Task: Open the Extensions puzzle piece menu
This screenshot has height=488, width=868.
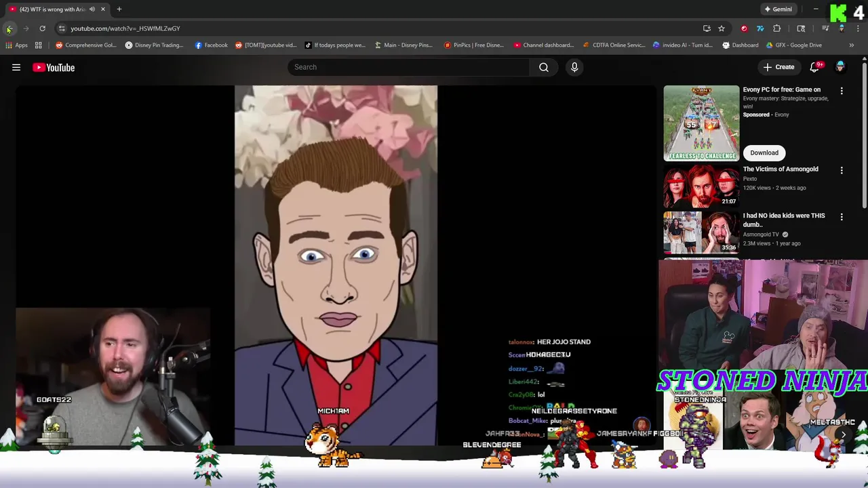Action: click(x=777, y=28)
